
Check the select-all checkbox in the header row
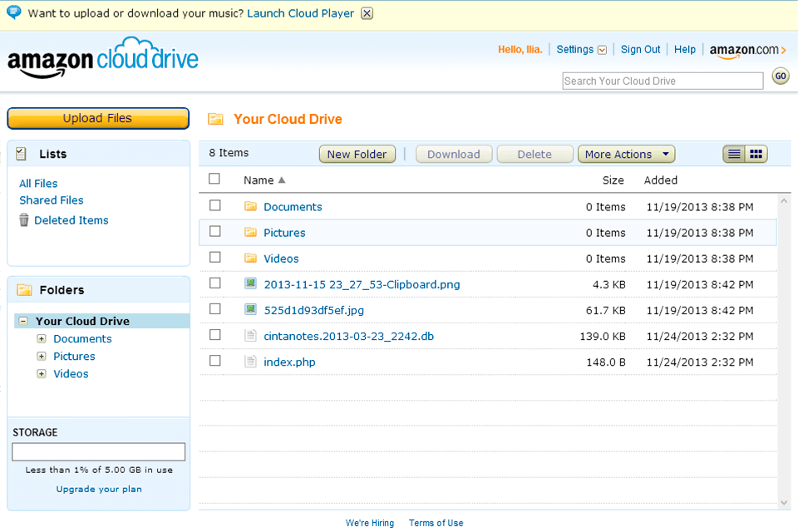214,179
